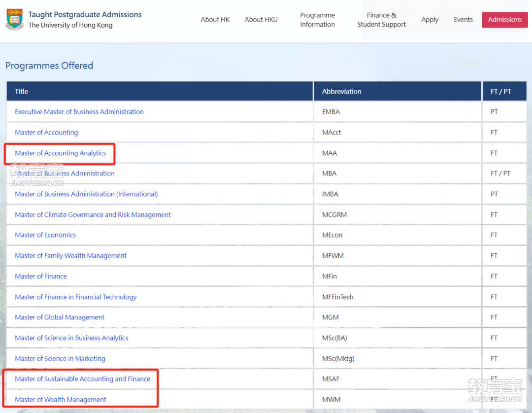Open the Master of Finance programme

click(41, 276)
